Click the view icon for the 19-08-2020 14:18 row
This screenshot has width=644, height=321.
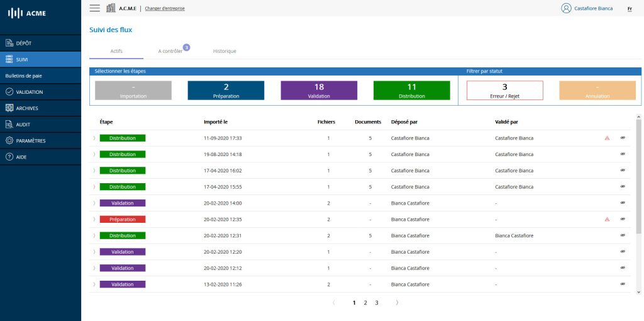point(623,154)
